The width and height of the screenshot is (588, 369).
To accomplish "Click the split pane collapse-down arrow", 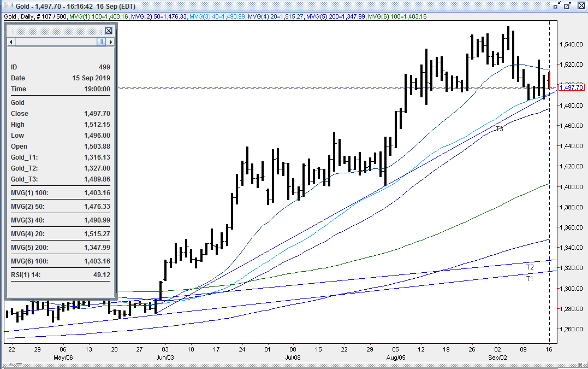I will 19,365.
